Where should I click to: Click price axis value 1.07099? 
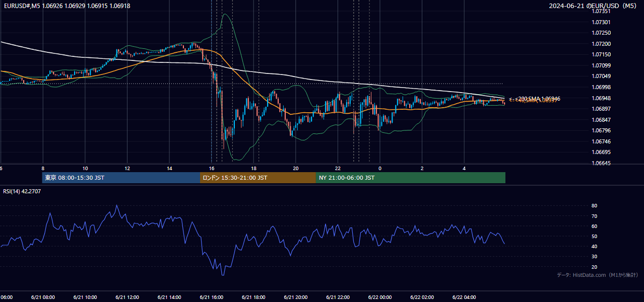pyautogui.click(x=601, y=65)
